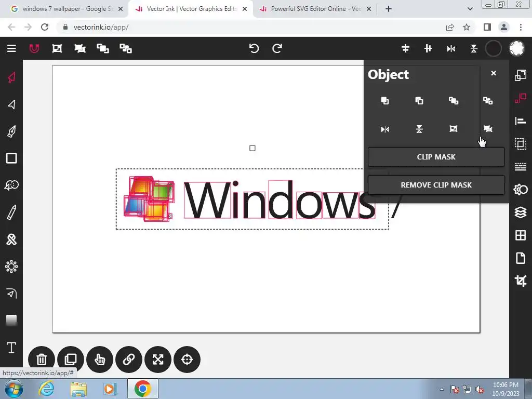Select the path corner tool above gradient

click(x=11, y=293)
